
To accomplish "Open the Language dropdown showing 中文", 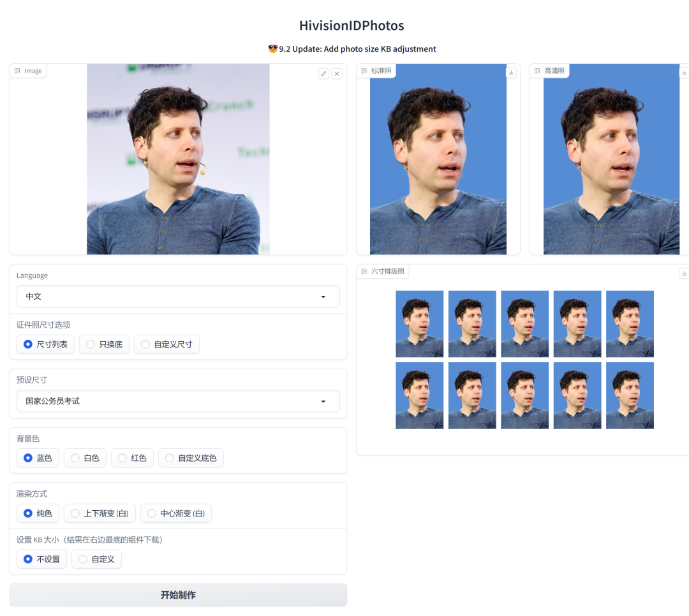I will pos(178,296).
